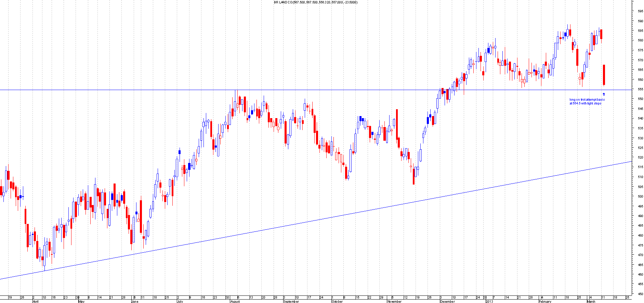Click the October label on date axis
This screenshot has width=644, height=303.
(337, 302)
